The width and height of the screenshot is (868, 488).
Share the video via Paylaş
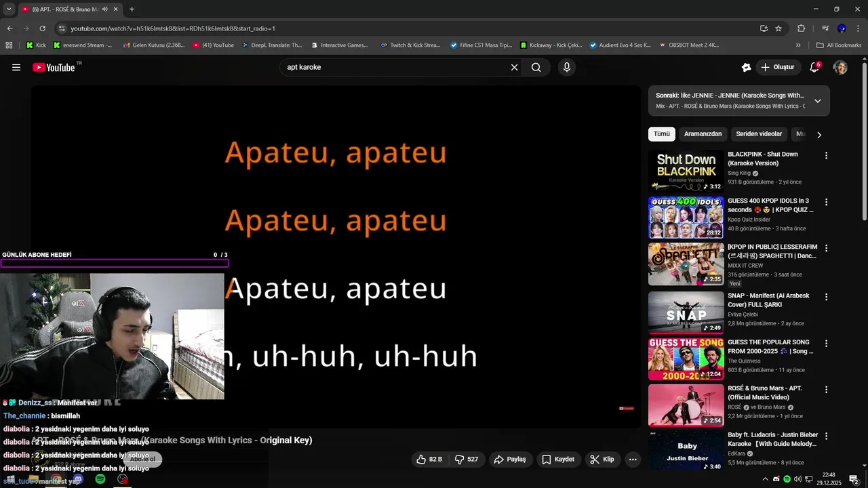point(510,459)
